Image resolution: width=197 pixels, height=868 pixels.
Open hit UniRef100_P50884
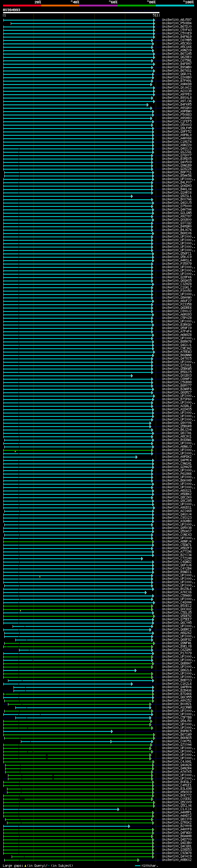(x=177, y=23)
